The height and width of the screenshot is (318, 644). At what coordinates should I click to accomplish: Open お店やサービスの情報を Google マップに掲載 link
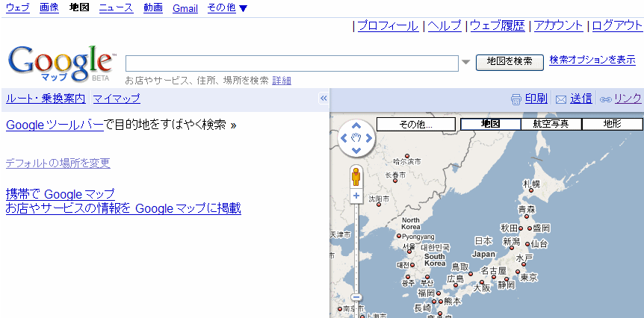click(123, 208)
